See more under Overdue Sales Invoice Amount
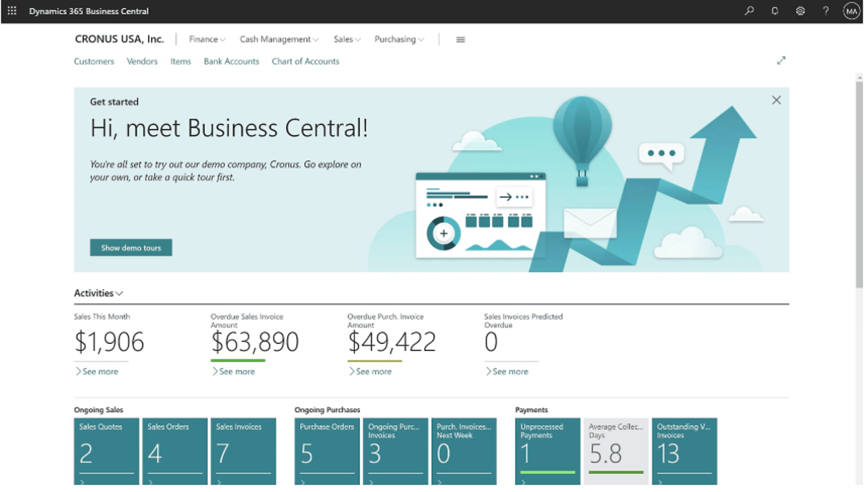Image resolution: width=868 pixels, height=492 pixels. [x=233, y=372]
